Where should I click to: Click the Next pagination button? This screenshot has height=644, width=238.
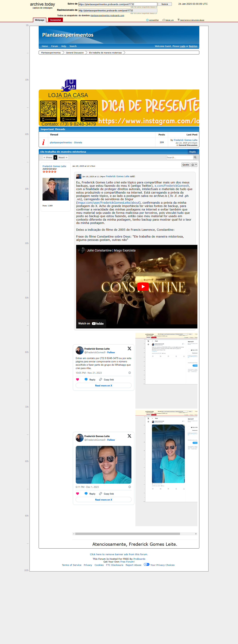pyautogui.click(x=63, y=157)
